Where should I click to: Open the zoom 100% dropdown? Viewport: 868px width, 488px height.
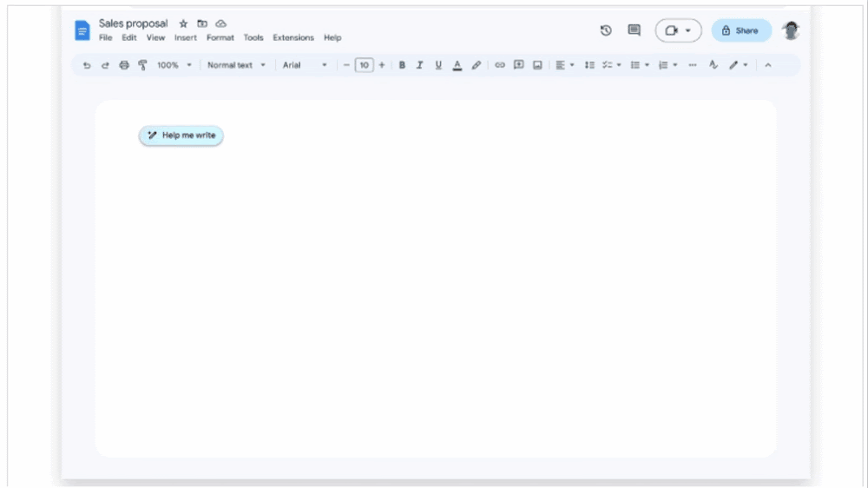174,65
